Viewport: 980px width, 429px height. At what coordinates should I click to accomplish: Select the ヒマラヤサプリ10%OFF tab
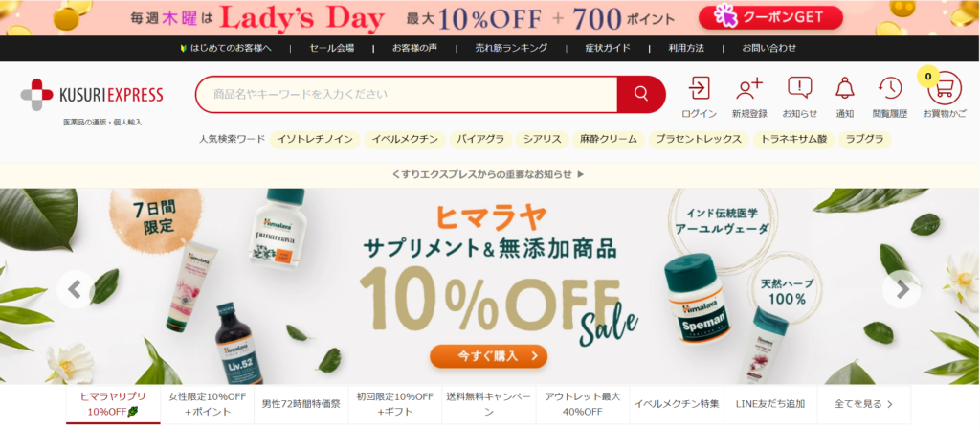[113, 404]
